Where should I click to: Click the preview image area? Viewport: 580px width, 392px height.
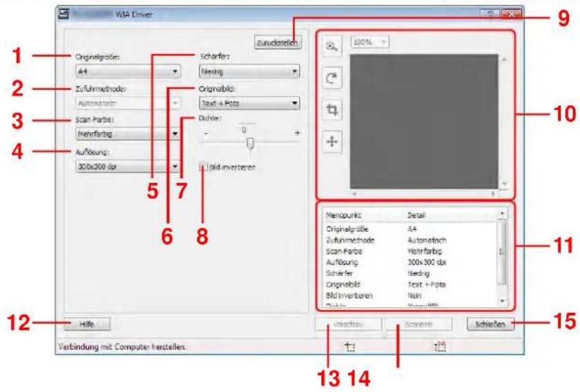(x=424, y=121)
